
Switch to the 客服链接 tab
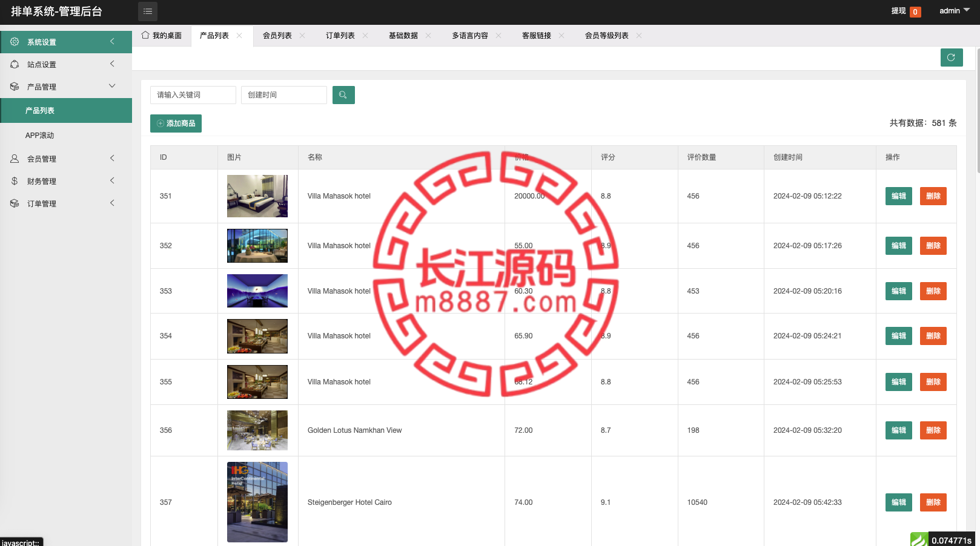tap(537, 36)
